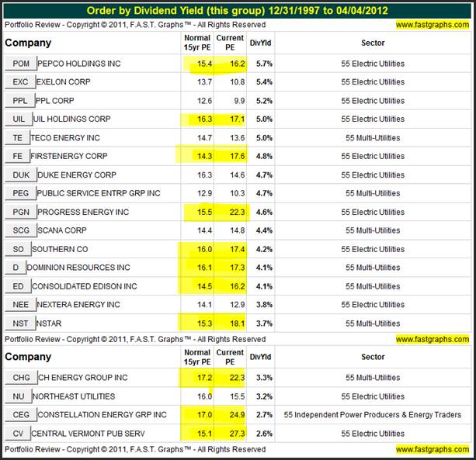Click CONSOLIDATED EDISON INC name

pos(85,286)
